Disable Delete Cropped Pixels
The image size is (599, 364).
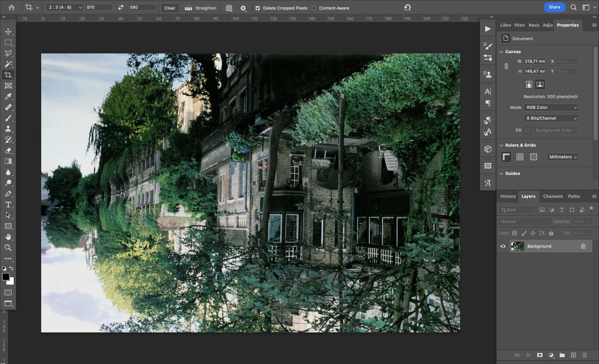(x=258, y=8)
